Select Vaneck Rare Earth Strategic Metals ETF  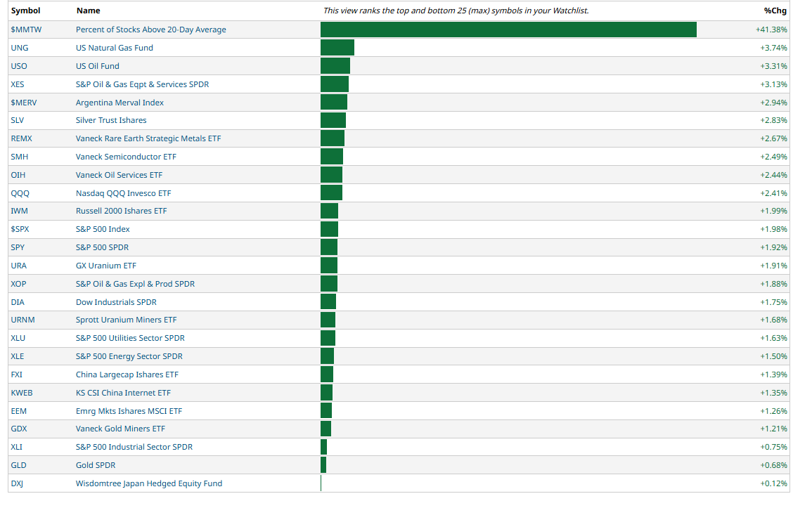tap(148, 138)
